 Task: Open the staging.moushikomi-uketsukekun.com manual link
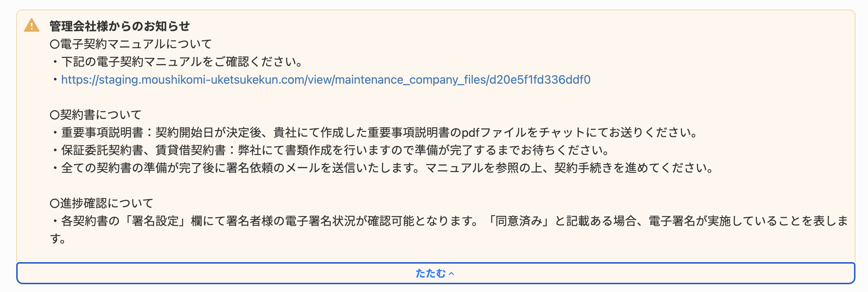326,80
